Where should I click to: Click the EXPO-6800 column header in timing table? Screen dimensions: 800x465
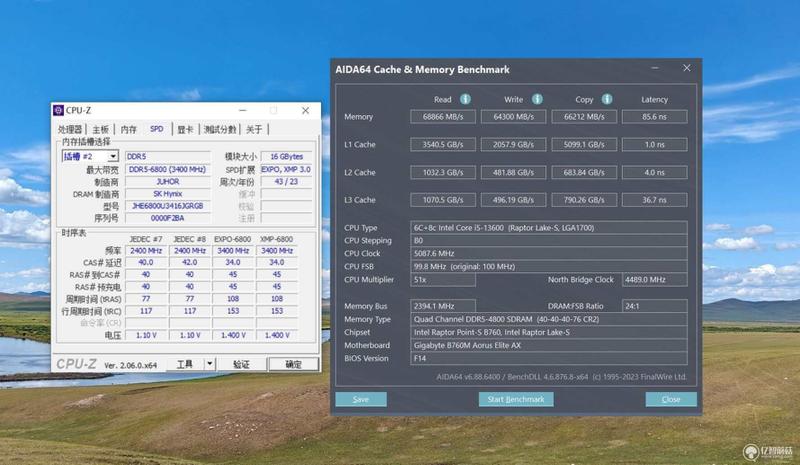(233, 239)
